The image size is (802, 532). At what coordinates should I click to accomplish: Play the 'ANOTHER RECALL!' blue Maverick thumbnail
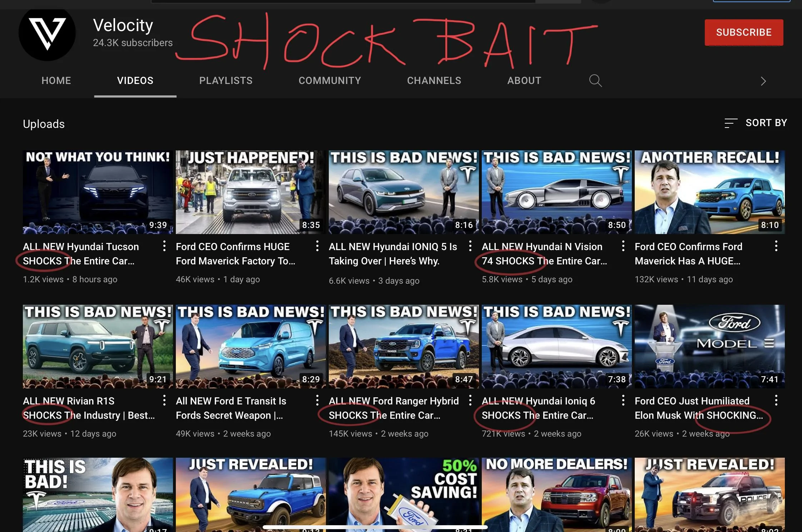710,192
